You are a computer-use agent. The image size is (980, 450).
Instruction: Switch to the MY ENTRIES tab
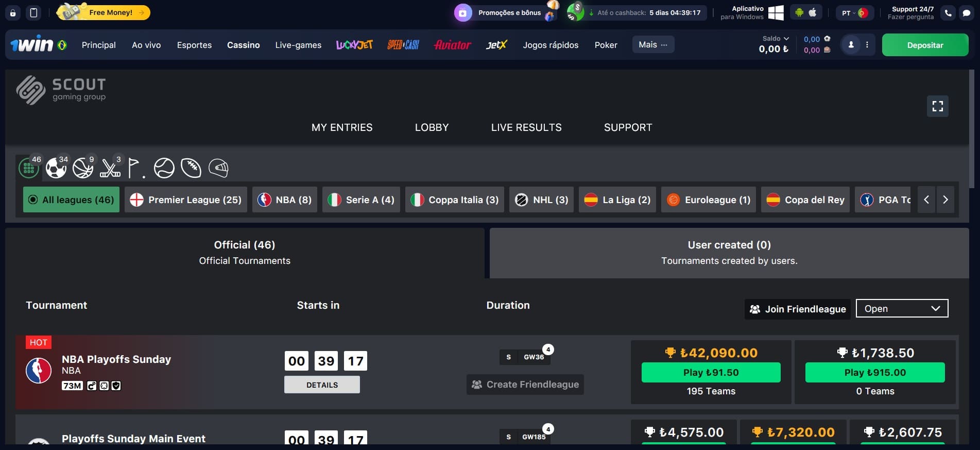(x=342, y=127)
